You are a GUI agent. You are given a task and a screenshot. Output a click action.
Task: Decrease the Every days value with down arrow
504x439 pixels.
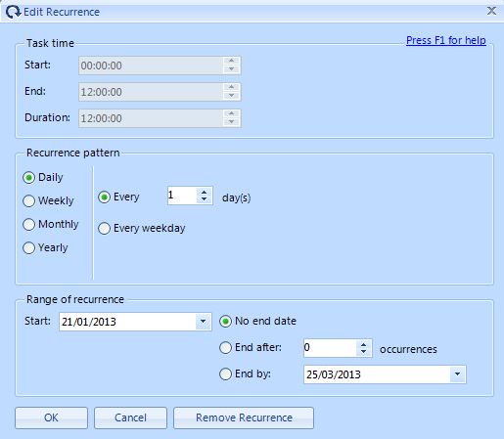click(205, 199)
